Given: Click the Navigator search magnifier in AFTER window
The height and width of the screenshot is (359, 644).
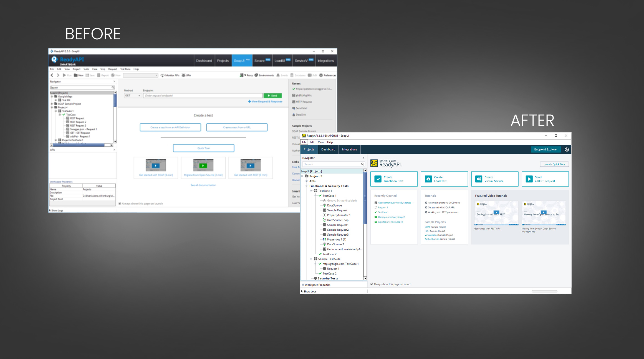Looking at the screenshot, I should tap(362, 164).
